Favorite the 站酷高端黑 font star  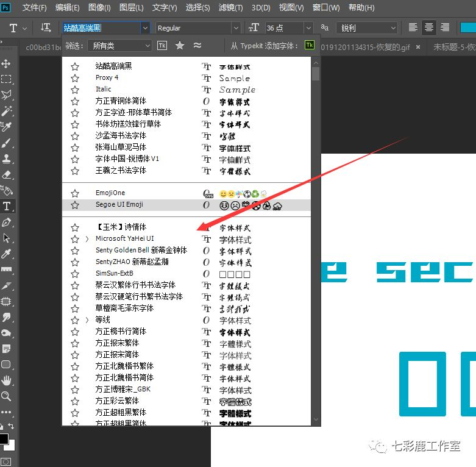75,66
